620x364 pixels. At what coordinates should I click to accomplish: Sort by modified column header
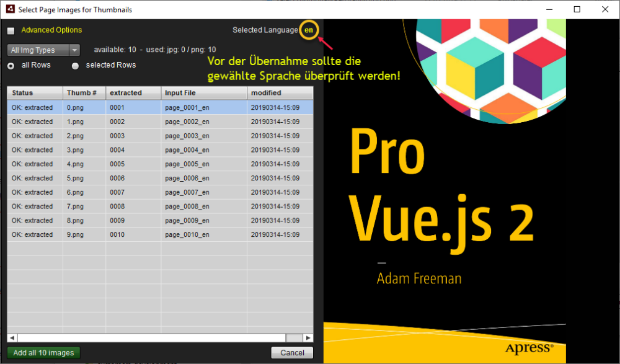tap(280, 92)
